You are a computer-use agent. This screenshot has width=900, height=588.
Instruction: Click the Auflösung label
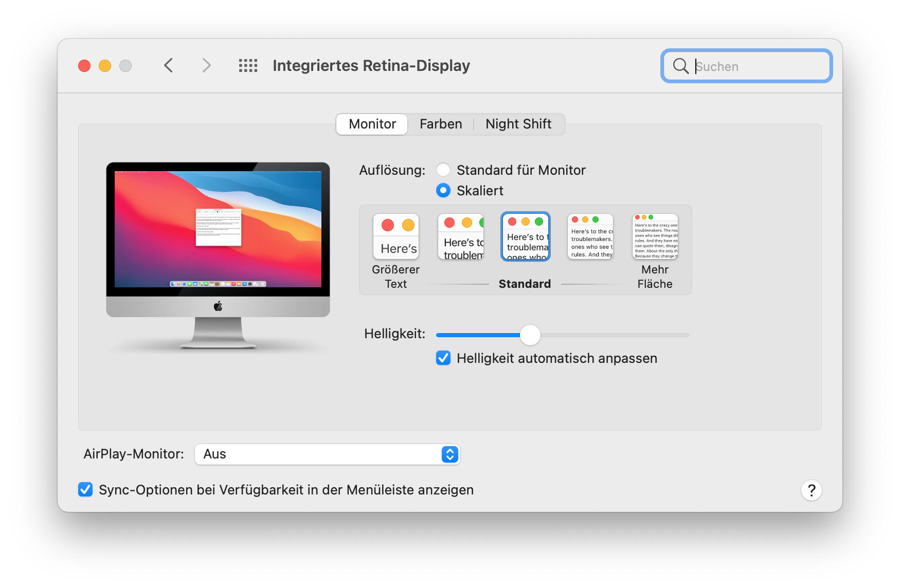[392, 170]
